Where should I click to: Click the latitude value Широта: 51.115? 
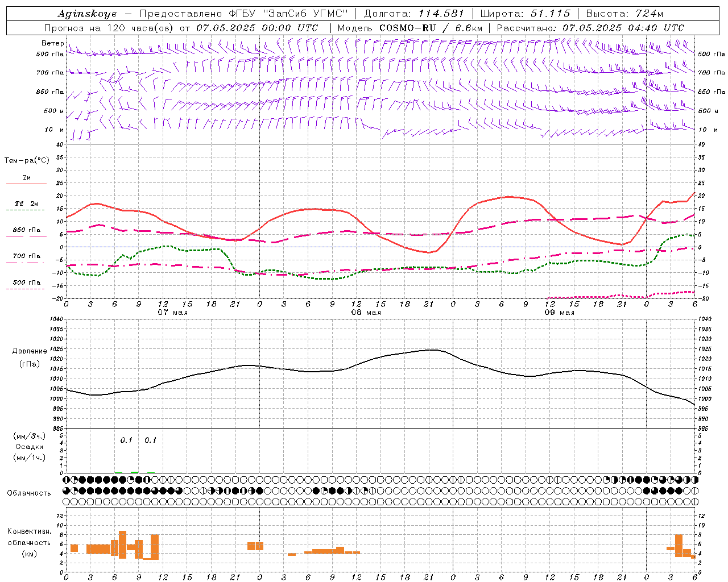[x=525, y=14]
